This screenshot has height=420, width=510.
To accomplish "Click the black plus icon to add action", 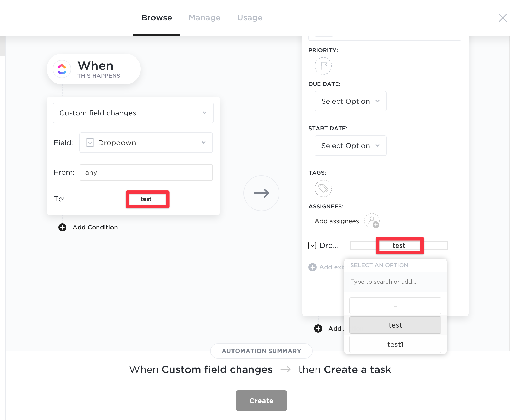I will (318, 329).
